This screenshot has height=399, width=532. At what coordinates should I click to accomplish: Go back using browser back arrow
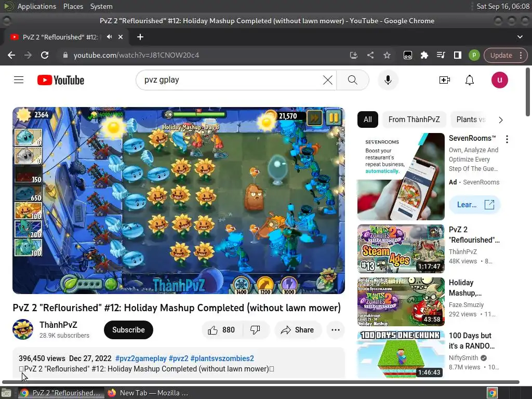click(x=11, y=55)
